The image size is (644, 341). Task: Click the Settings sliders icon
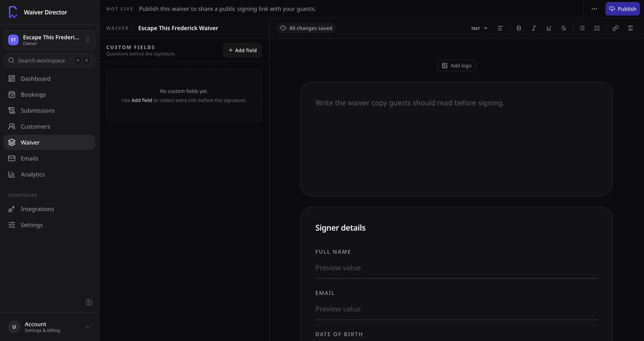(x=12, y=225)
